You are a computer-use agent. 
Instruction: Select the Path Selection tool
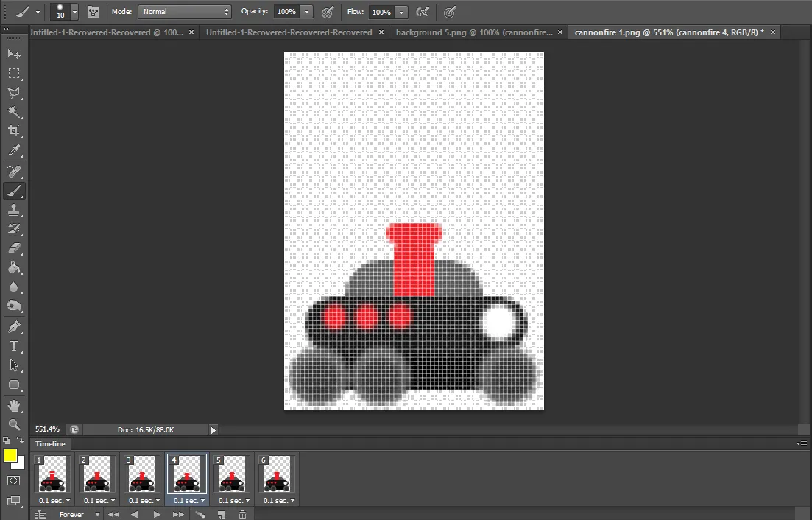14,365
